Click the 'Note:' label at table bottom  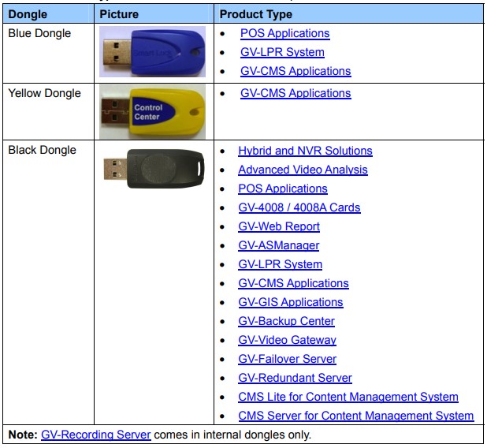coord(23,435)
